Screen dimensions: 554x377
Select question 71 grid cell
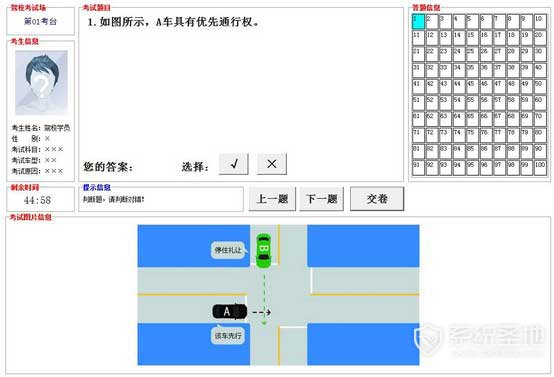click(x=418, y=136)
